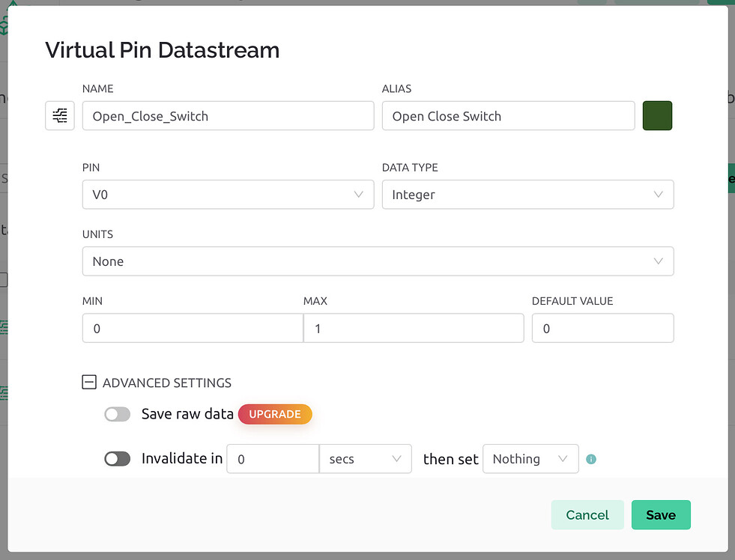Viewport: 735px width, 560px height.
Task: Click the chevron arrow in Units field
Action: click(658, 261)
